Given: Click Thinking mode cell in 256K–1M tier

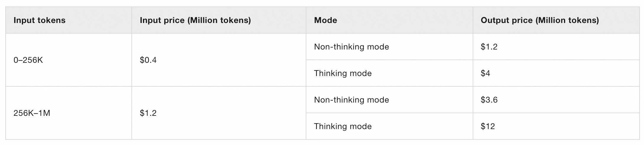Looking at the screenshot, I should (343, 126).
